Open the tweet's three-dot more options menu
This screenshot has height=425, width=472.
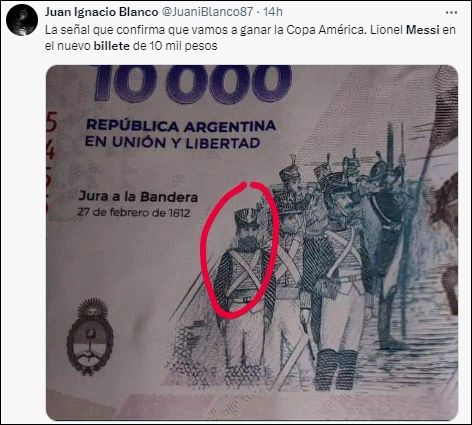(451, 12)
